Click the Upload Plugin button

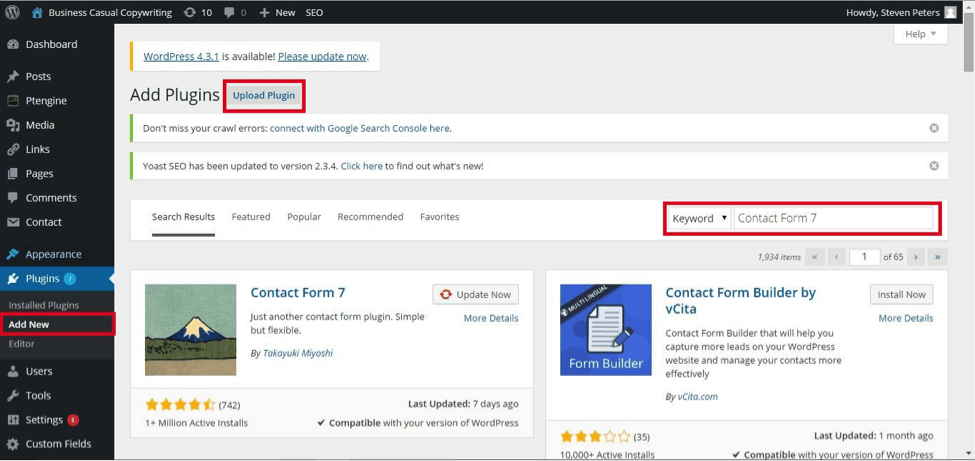[264, 96]
